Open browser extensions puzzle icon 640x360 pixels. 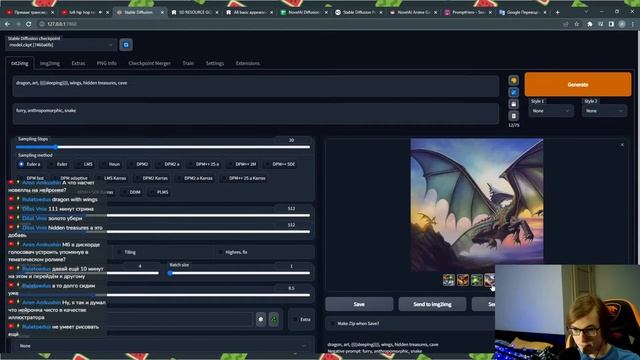click(589, 24)
